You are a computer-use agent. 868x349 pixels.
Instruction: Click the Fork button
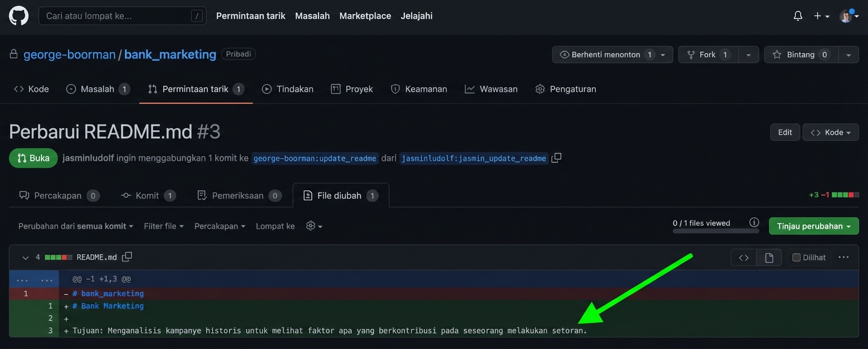(x=708, y=55)
